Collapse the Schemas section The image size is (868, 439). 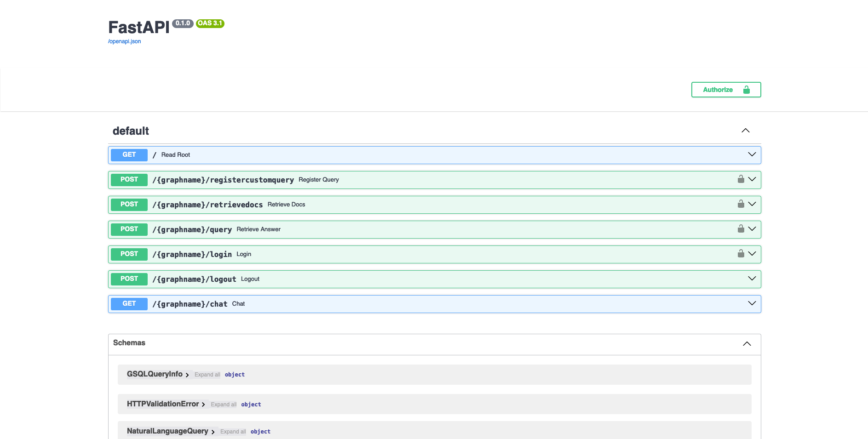click(x=747, y=344)
